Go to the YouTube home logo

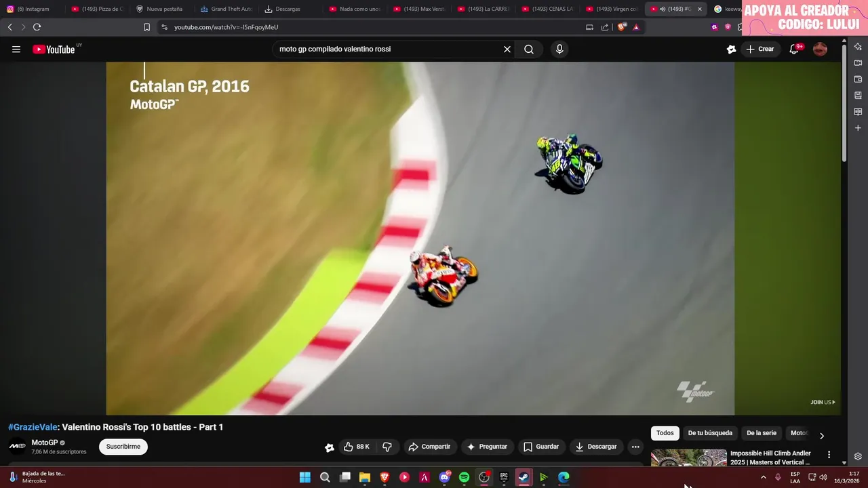point(54,49)
